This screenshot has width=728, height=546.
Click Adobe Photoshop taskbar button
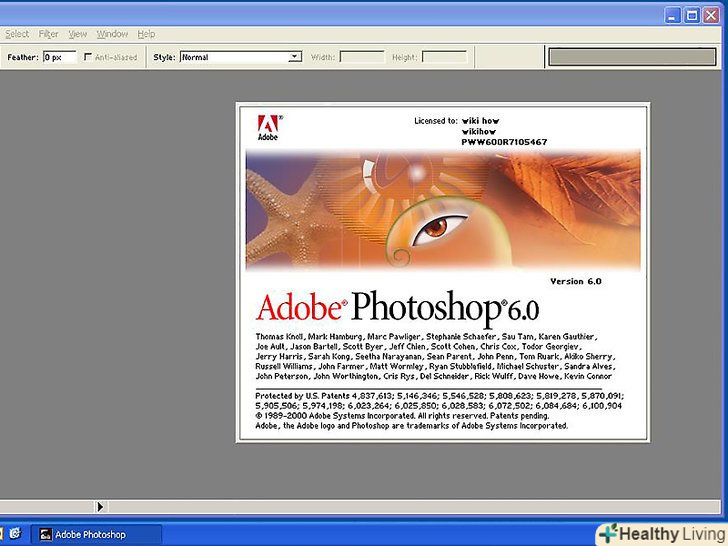pos(97,535)
